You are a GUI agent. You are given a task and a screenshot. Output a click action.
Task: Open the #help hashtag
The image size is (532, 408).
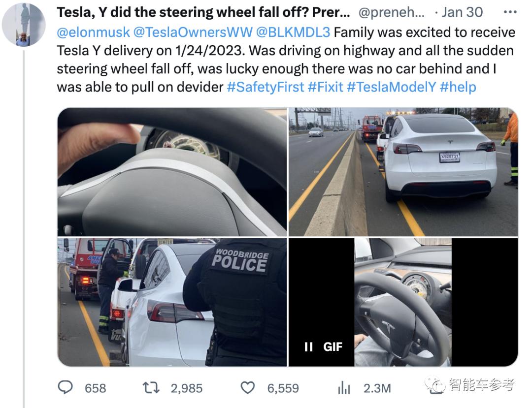(x=458, y=87)
